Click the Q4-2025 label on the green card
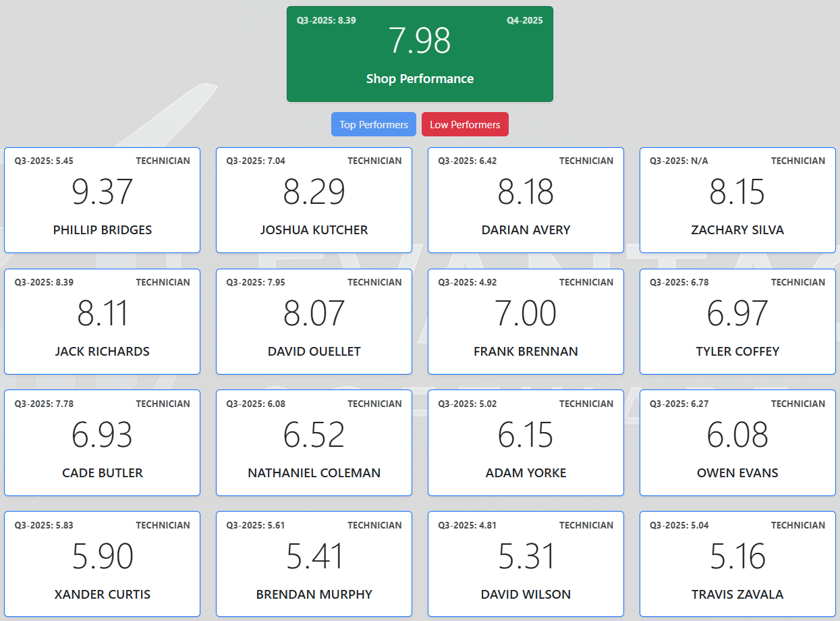This screenshot has height=621, width=840. click(524, 21)
